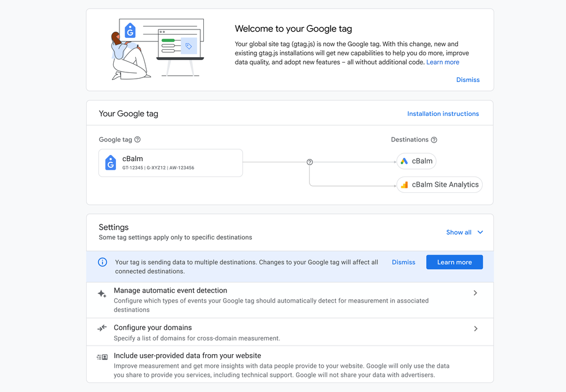The image size is (566, 392).
Task: Dismiss the multiple destinations notice
Action: point(404,262)
